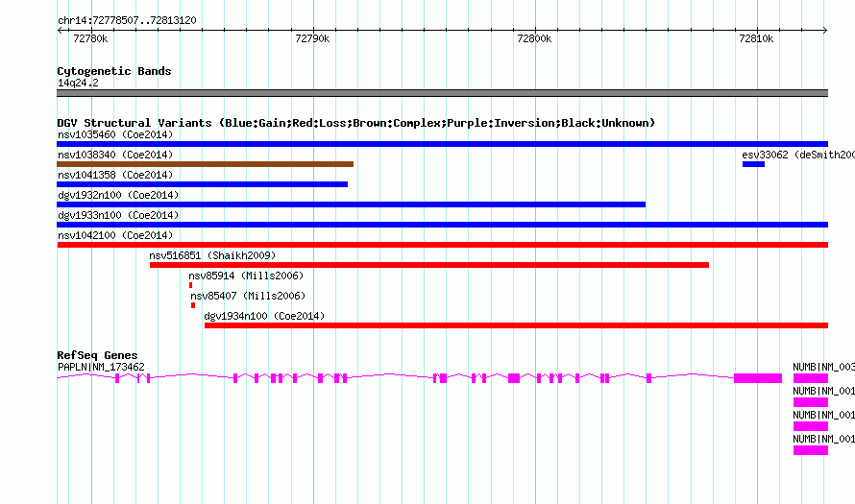
Task: Click the esv33062 short blue variant bar
Action: (753, 164)
